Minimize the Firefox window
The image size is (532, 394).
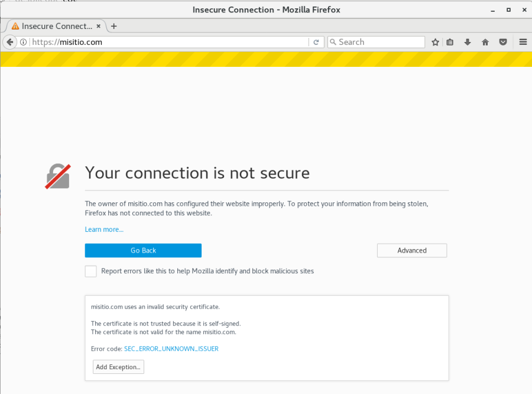click(492, 10)
